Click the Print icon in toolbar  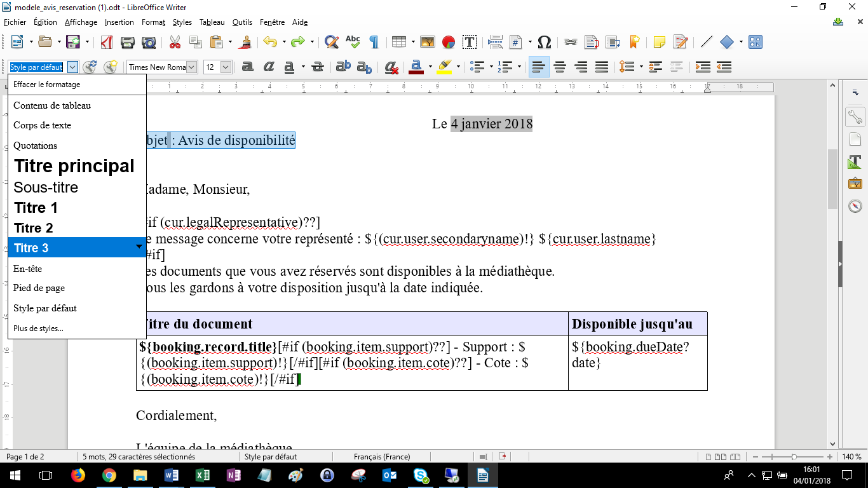128,42
